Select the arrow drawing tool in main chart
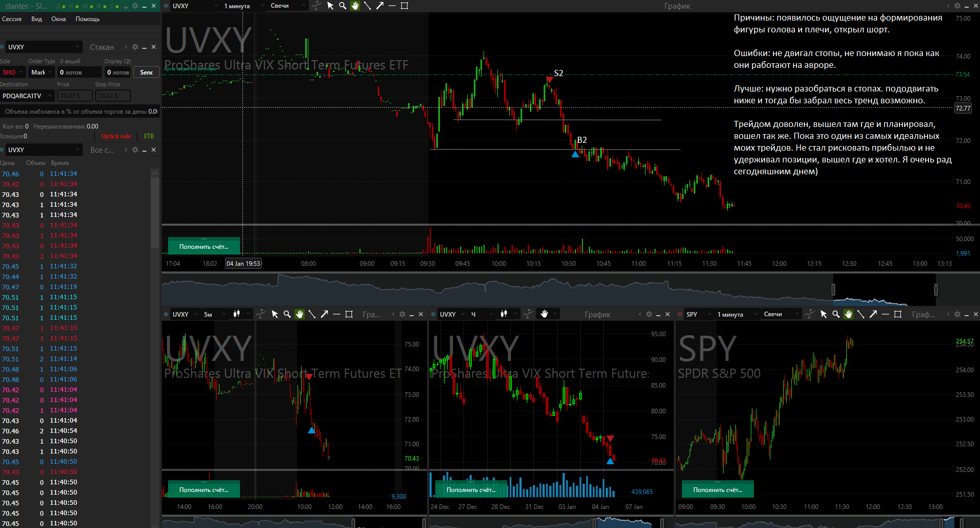The height and width of the screenshot is (528, 980). tap(380, 6)
